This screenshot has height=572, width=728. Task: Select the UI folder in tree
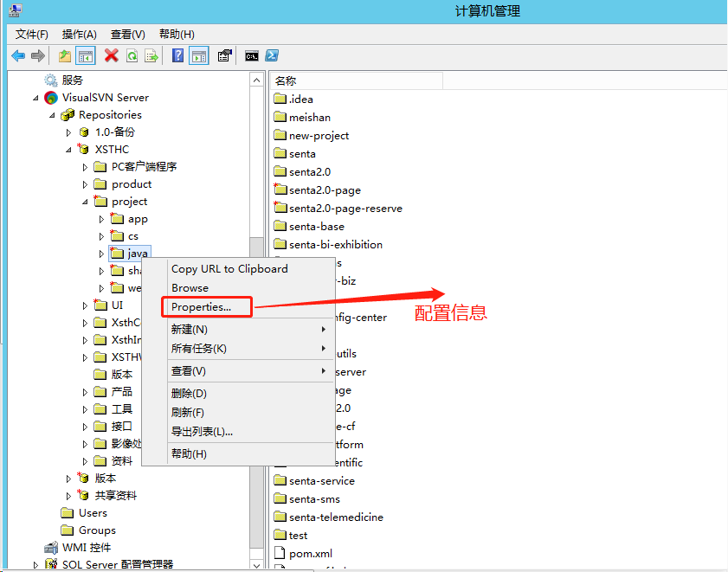109,305
